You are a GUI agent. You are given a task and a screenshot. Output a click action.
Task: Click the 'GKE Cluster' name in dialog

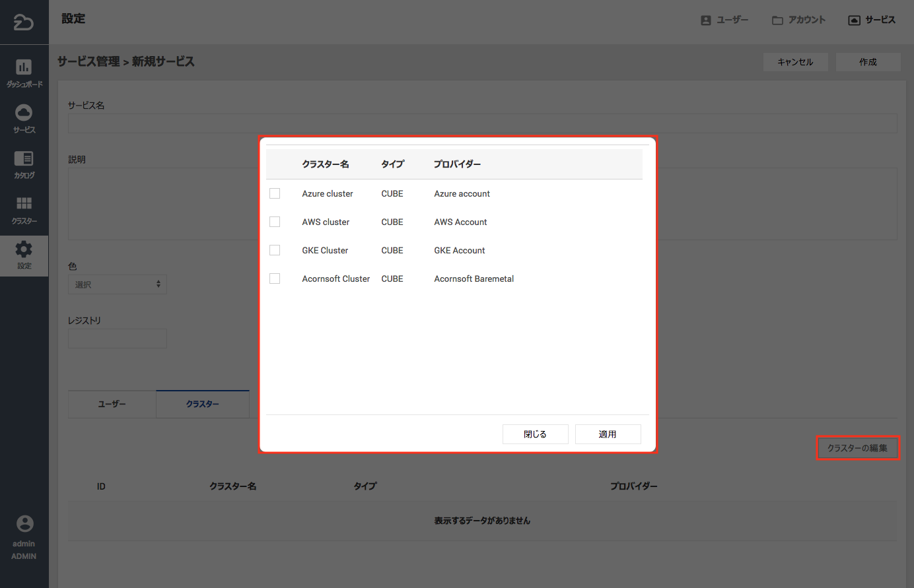(325, 250)
